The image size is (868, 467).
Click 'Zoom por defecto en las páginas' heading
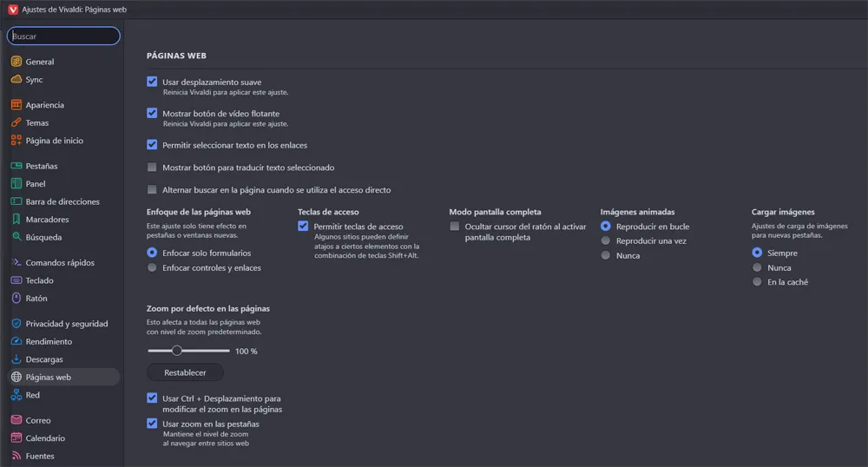tap(208, 308)
